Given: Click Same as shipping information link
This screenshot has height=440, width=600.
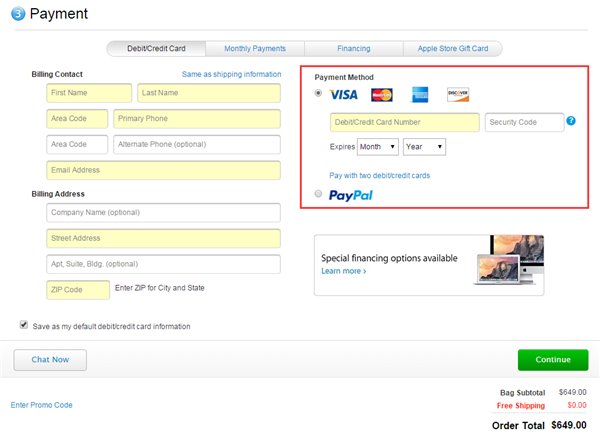Looking at the screenshot, I should [x=231, y=74].
